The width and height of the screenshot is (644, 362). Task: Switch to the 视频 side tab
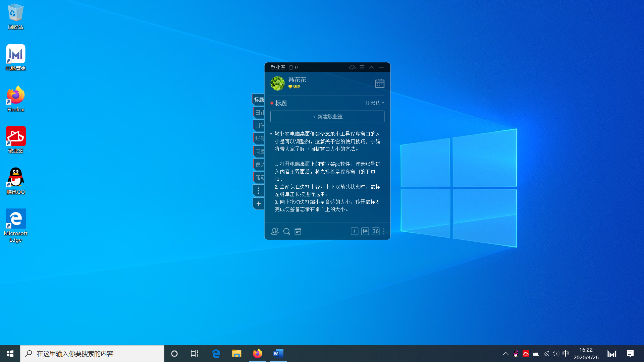point(259,165)
